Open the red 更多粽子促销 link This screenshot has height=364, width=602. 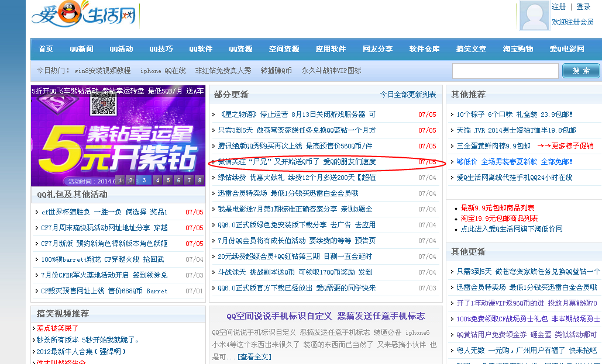566,145
